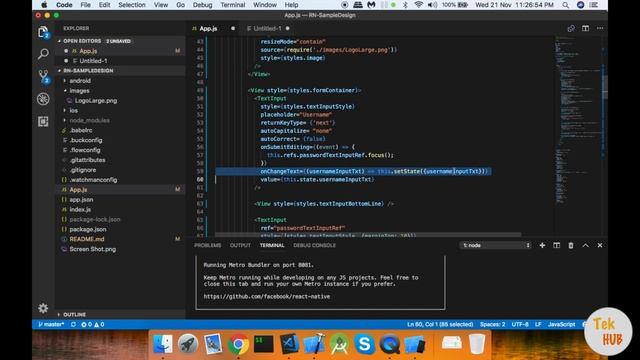Click the Open Changes icon in editor toolbar
640x360 pixels.
point(571,28)
